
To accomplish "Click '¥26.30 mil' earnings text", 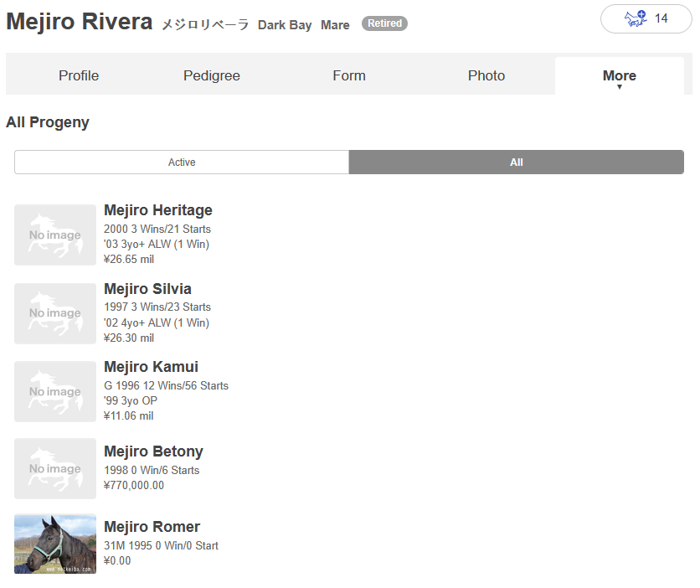I will (129, 338).
